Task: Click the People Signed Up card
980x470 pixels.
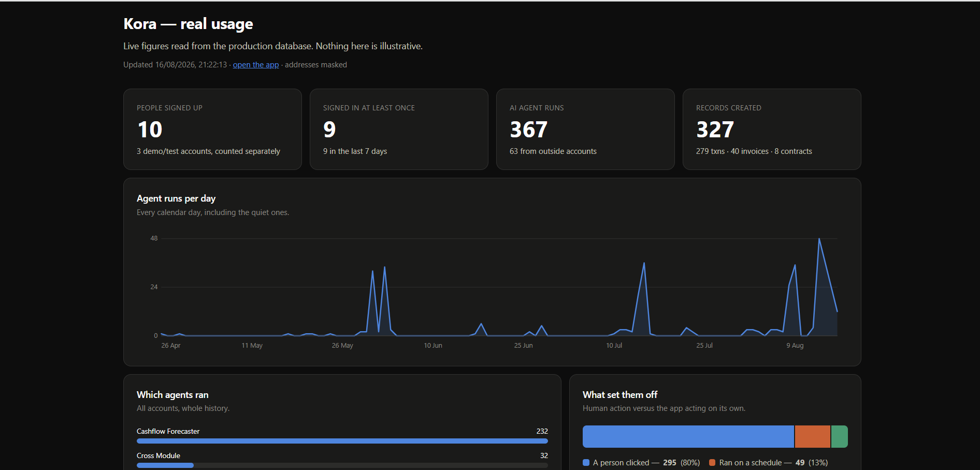Action: pos(212,129)
